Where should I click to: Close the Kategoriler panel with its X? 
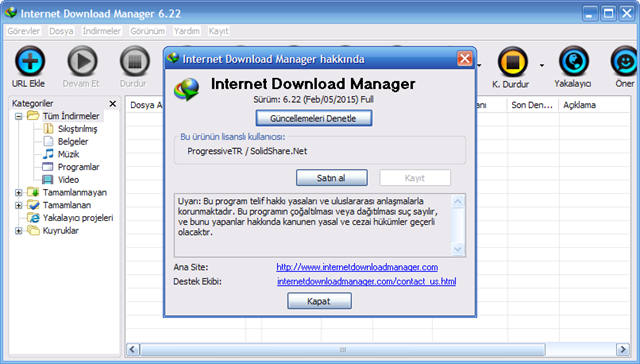point(113,104)
